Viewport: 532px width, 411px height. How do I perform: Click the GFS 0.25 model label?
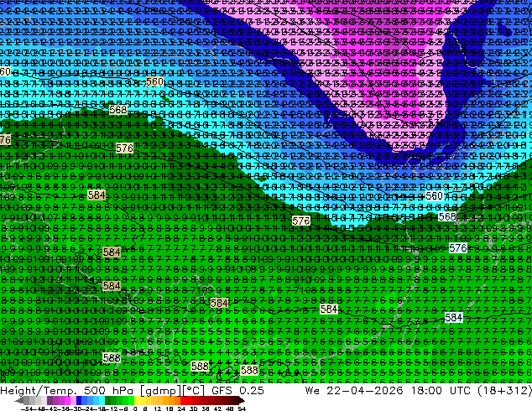[237, 390]
